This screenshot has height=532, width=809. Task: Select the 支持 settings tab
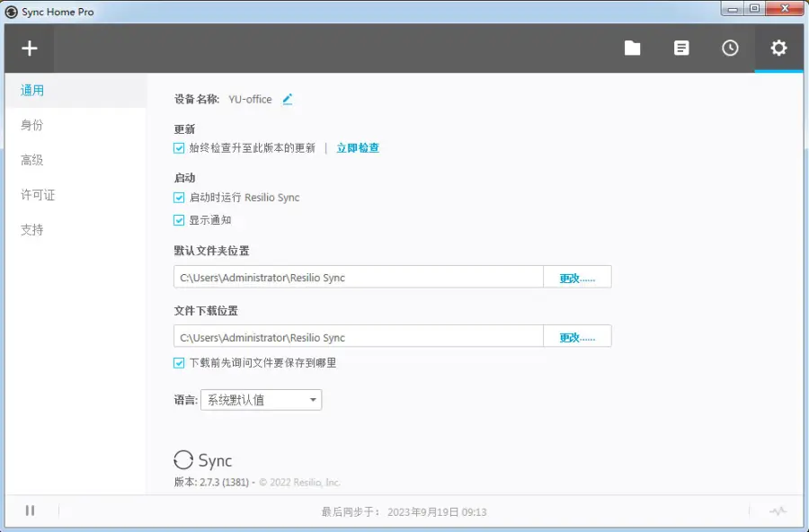click(x=76, y=230)
